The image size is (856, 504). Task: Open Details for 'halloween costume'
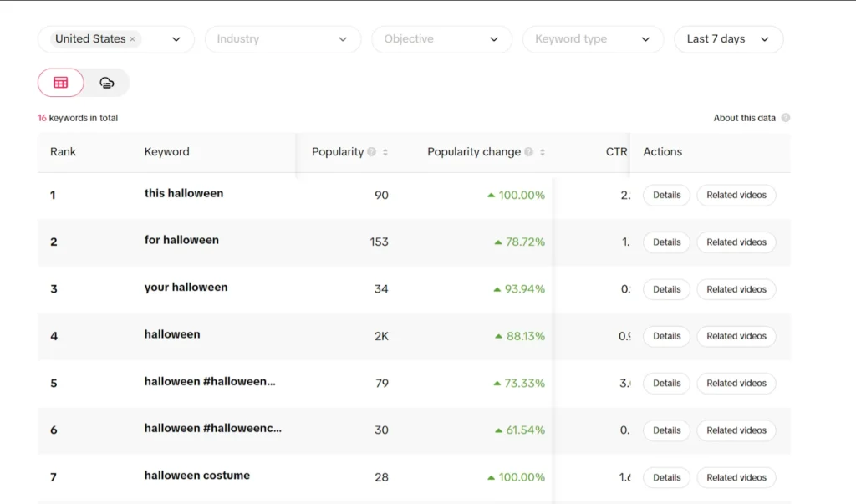click(x=666, y=477)
